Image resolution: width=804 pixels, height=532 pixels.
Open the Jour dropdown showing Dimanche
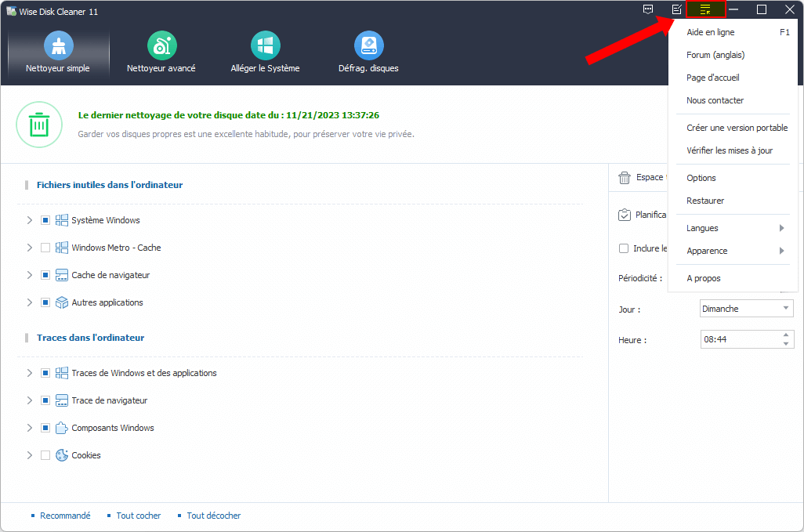(747, 309)
